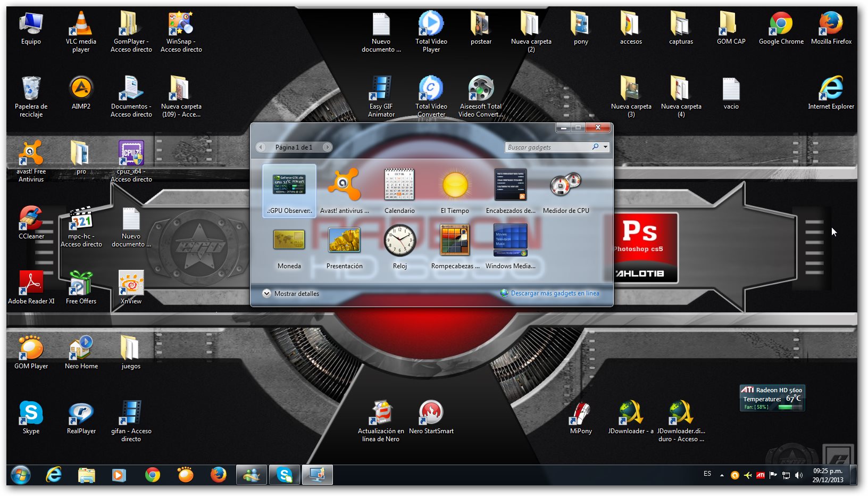
Task: Select the AIMP2 desktop icon
Action: point(81,93)
